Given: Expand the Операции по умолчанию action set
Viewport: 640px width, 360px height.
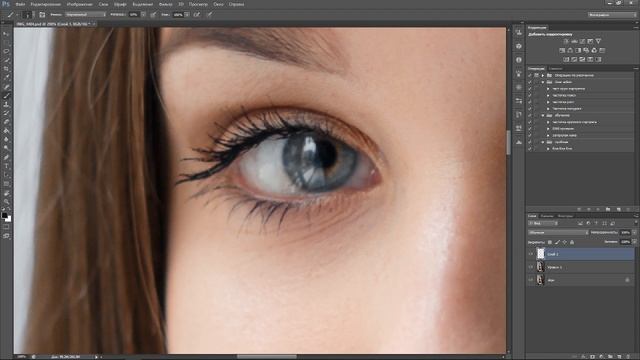Looking at the screenshot, I should click(x=543, y=76).
